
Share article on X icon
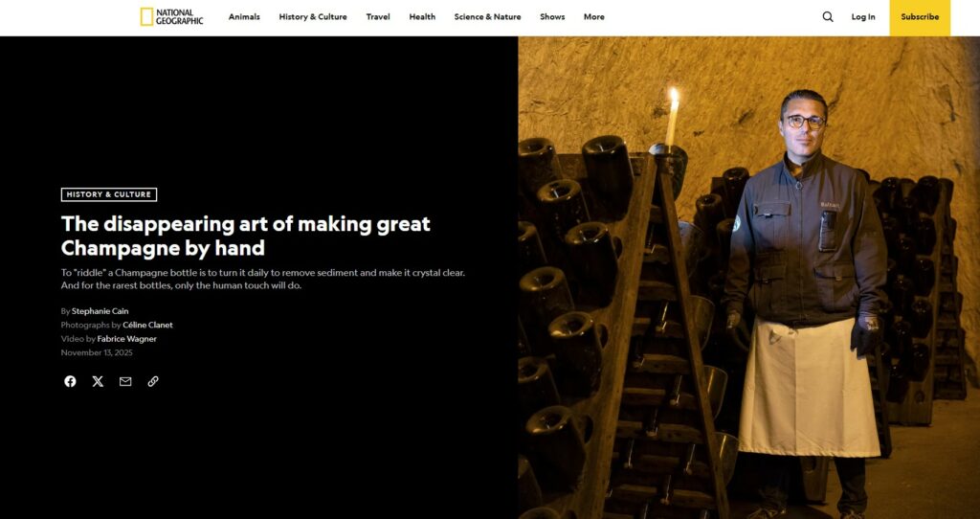pos(99,381)
